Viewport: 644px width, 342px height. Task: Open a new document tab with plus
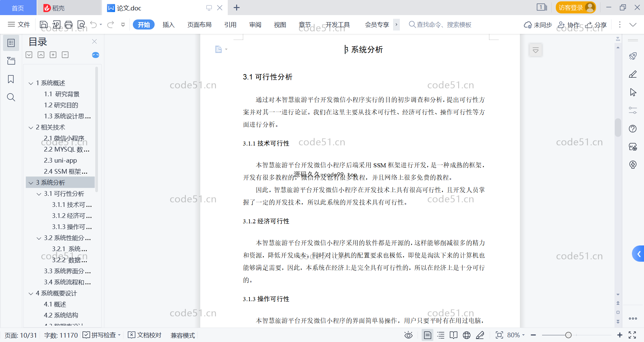coord(236,8)
